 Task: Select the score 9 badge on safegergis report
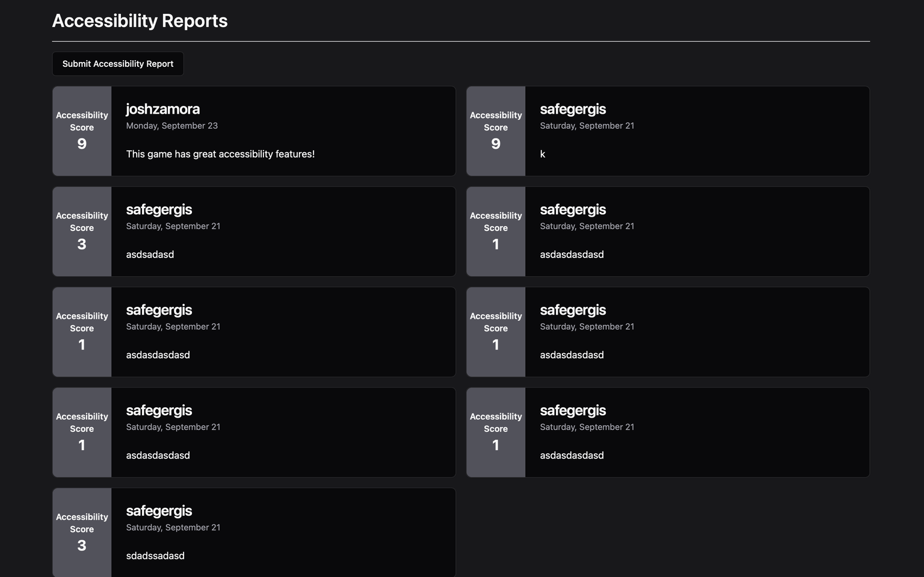496,131
